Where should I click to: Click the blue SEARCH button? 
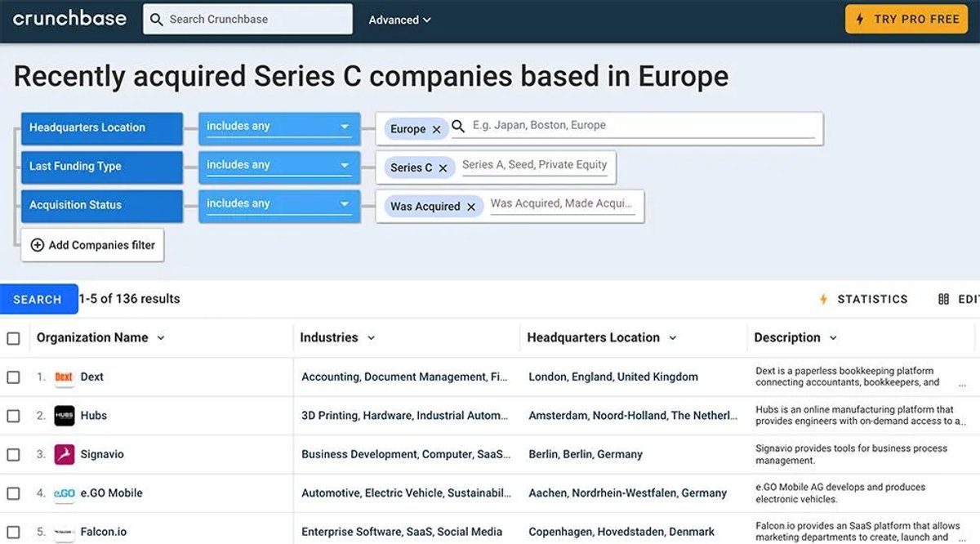point(38,299)
